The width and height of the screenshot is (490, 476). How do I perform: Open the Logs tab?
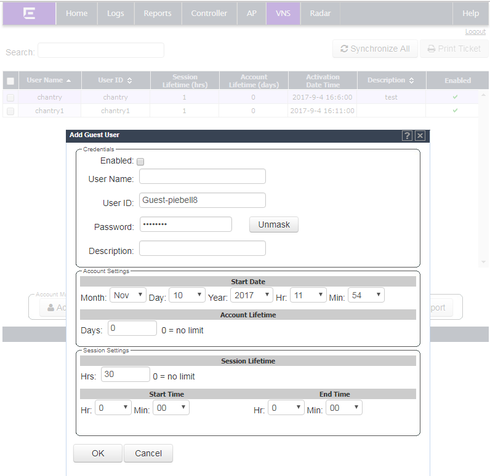point(116,13)
